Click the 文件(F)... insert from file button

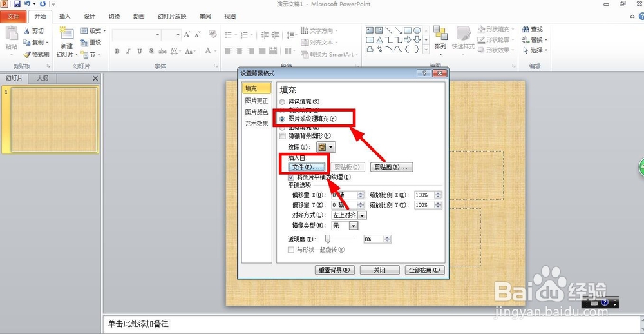307,168
